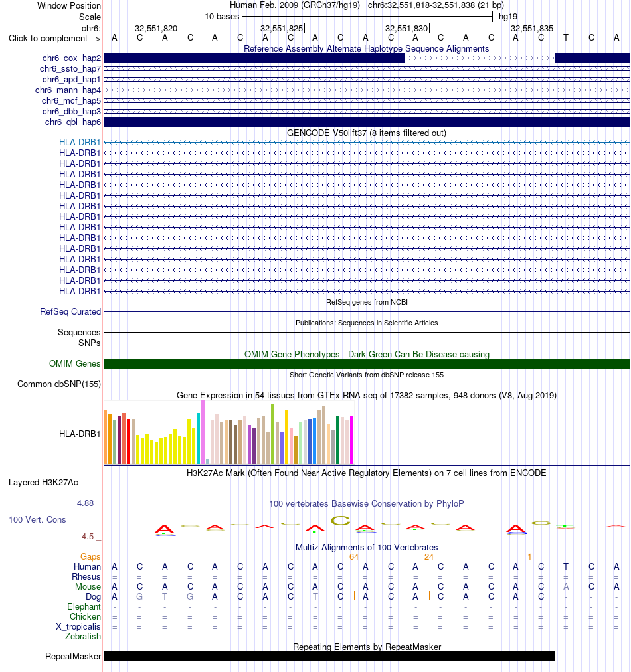Click the black RepeatMasker element bar

[x=329, y=657]
